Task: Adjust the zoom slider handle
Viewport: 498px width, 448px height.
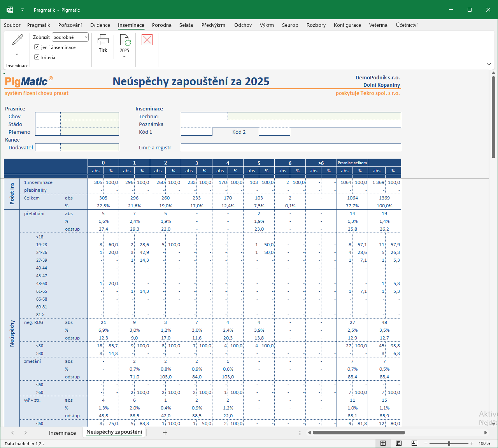Action: [x=449, y=443]
